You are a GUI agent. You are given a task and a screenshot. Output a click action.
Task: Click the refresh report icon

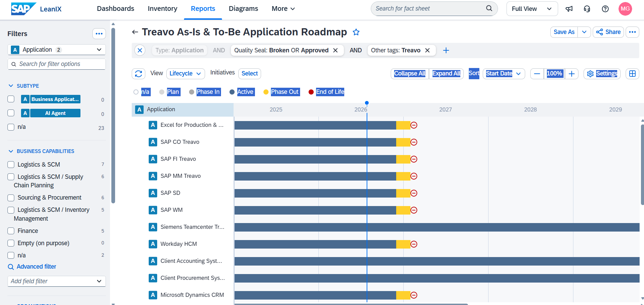pyautogui.click(x=139, y=74)
